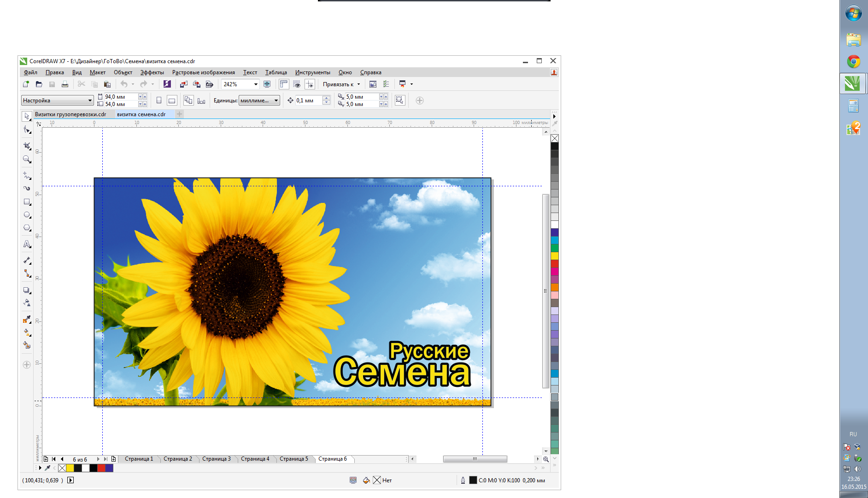Open the document palette flyout arrow
This screenshot has height=498, width=868.
tap(40, 468)
